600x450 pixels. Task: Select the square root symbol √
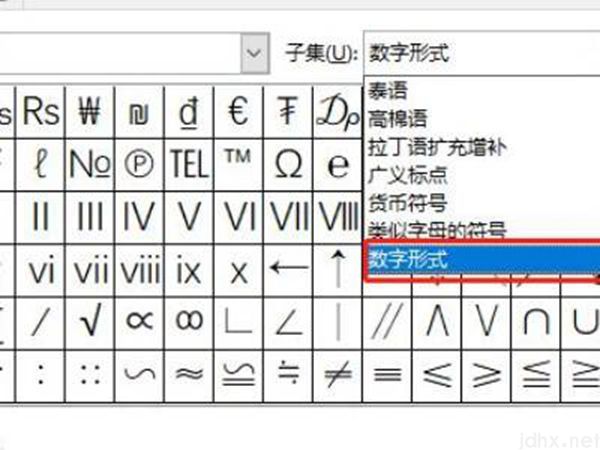[90, 323]
